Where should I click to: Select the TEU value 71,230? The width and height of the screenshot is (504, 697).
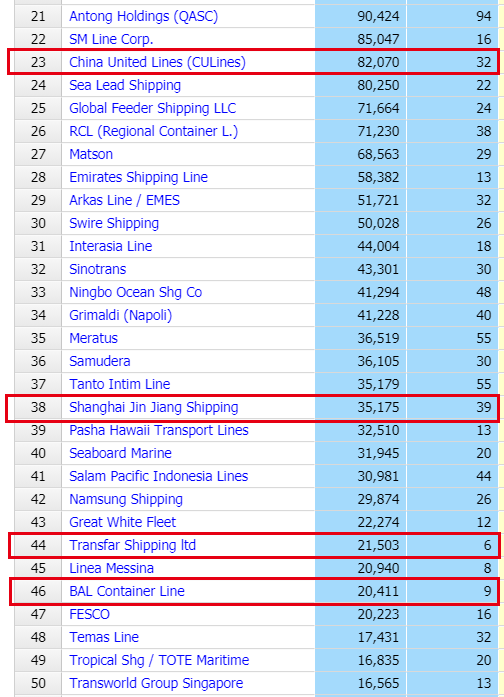pyautogui.click(x=378, y=132)
